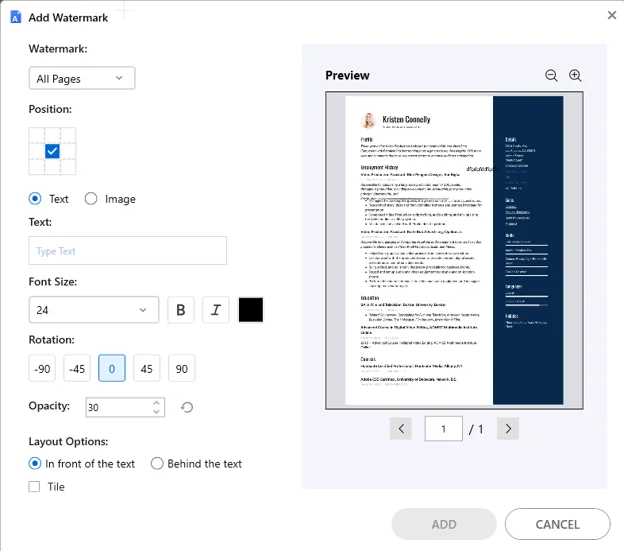
Task: Choose In front of the text layout
Action: pyautogui.click(x=35, y=463)
